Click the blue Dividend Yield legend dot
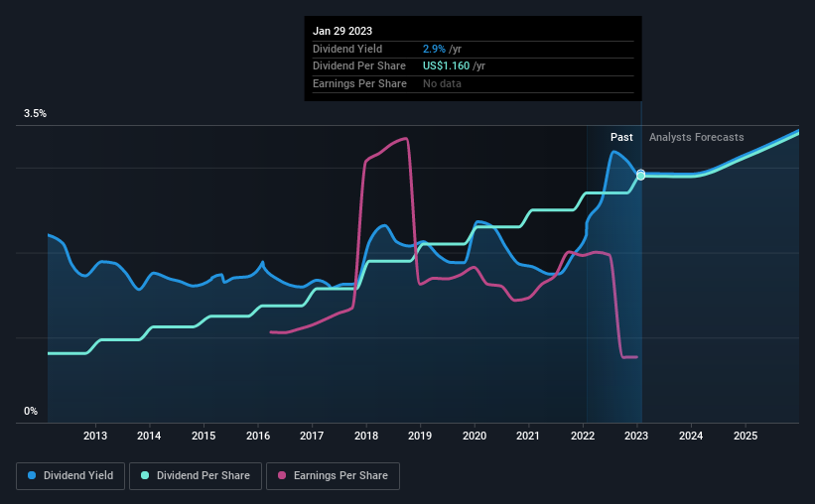815x504 pixels. (32, 475)
